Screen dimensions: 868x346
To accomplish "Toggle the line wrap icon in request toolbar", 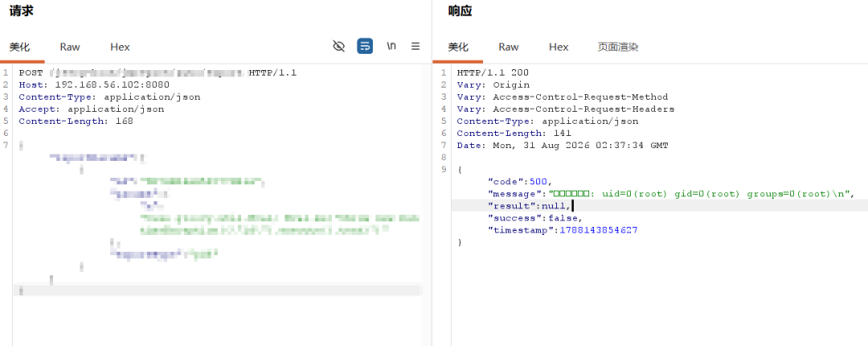I will pos(365,46).
